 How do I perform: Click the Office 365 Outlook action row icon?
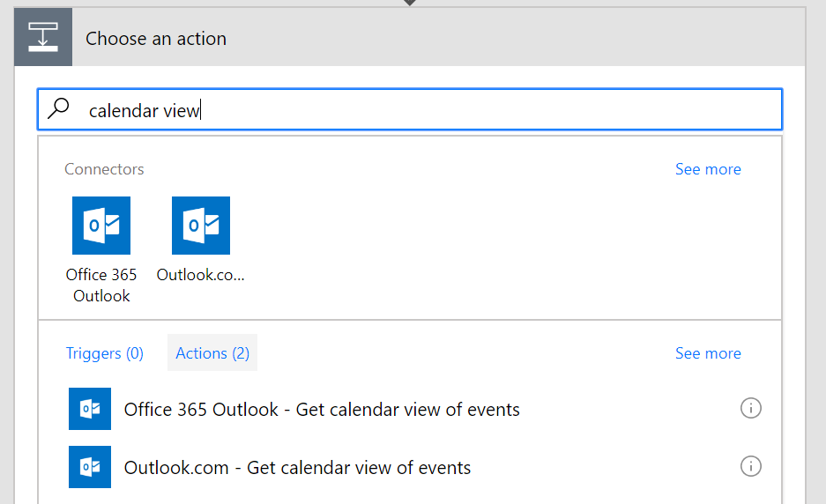click(x=90, y=409)
